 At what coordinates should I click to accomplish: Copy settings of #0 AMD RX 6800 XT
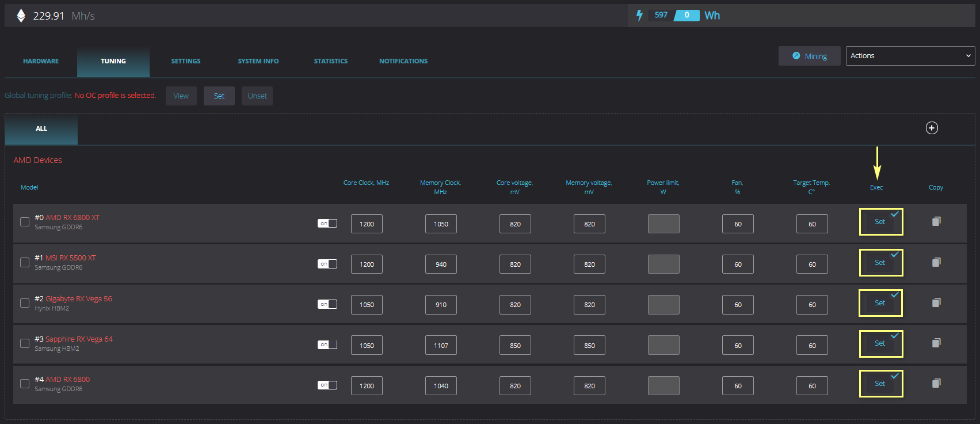click(936, 221)
